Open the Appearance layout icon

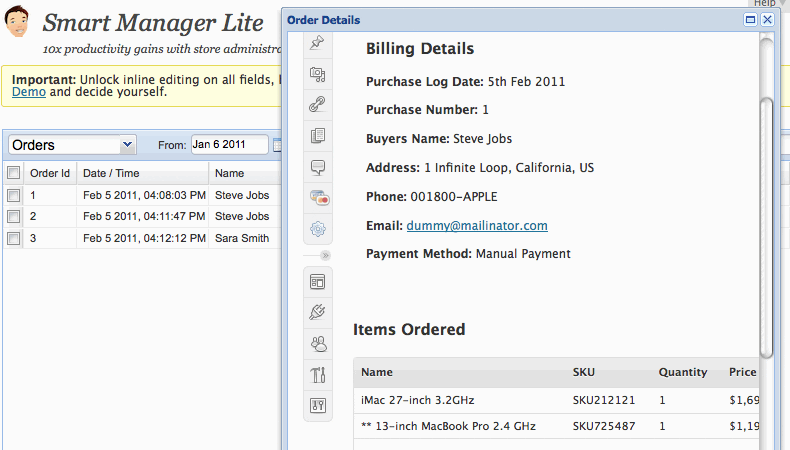coord(317,282)
